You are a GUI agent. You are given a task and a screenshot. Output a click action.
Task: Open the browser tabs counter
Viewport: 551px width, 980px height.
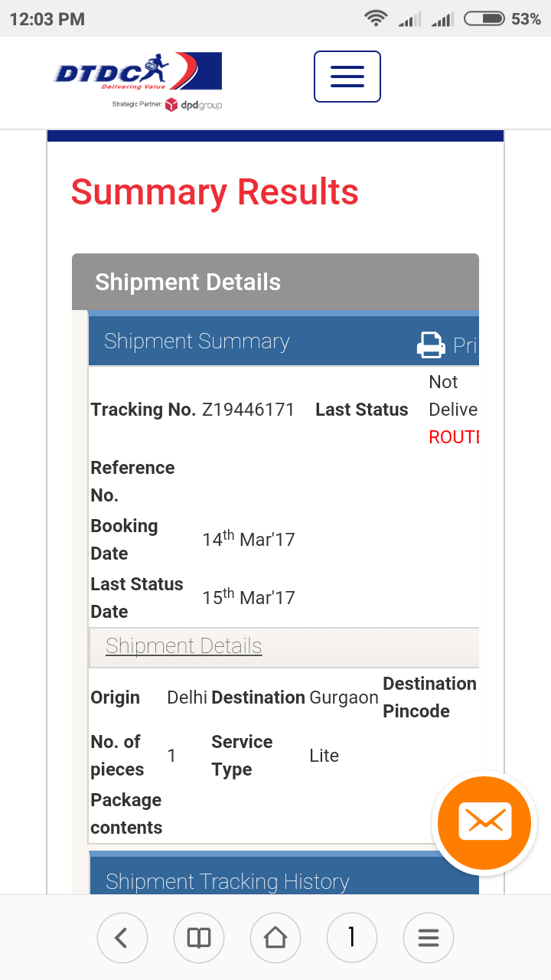point(352,937)
